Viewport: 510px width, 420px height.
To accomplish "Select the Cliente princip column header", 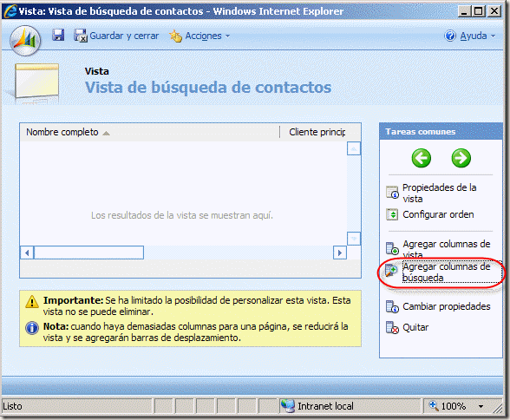I will click(x=317, y=132).
